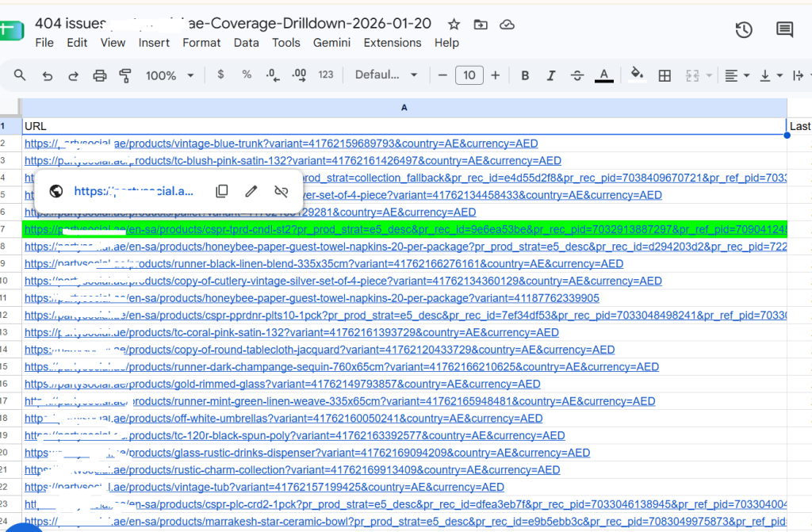This screenshot has height=532, width=812.
Task: Remove link with the unlink icon
Action: click(282, 191)
